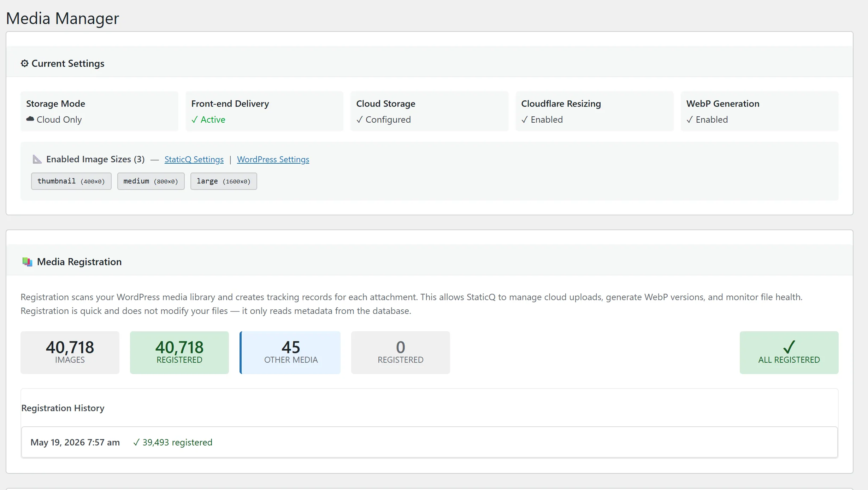
Task: Click the Storage Mode heading
Action: tap(55, 104)
